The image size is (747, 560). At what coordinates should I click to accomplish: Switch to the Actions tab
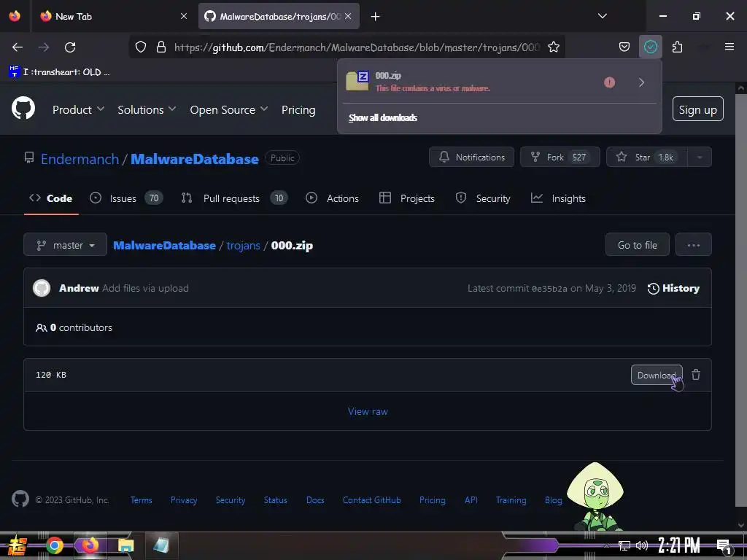tap(332, 198)
